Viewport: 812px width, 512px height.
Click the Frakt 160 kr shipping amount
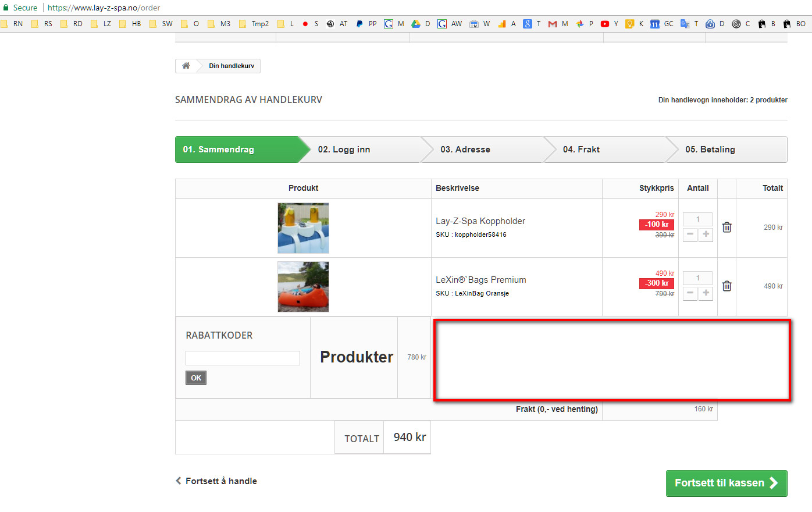click(x=704, y=409)
